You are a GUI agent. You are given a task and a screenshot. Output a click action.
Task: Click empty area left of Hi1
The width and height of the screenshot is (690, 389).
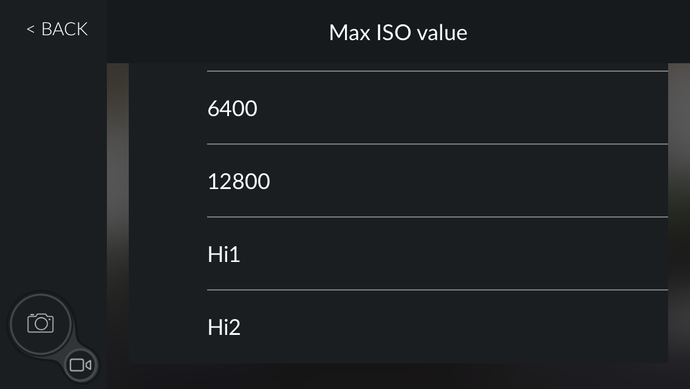[168, 254]
